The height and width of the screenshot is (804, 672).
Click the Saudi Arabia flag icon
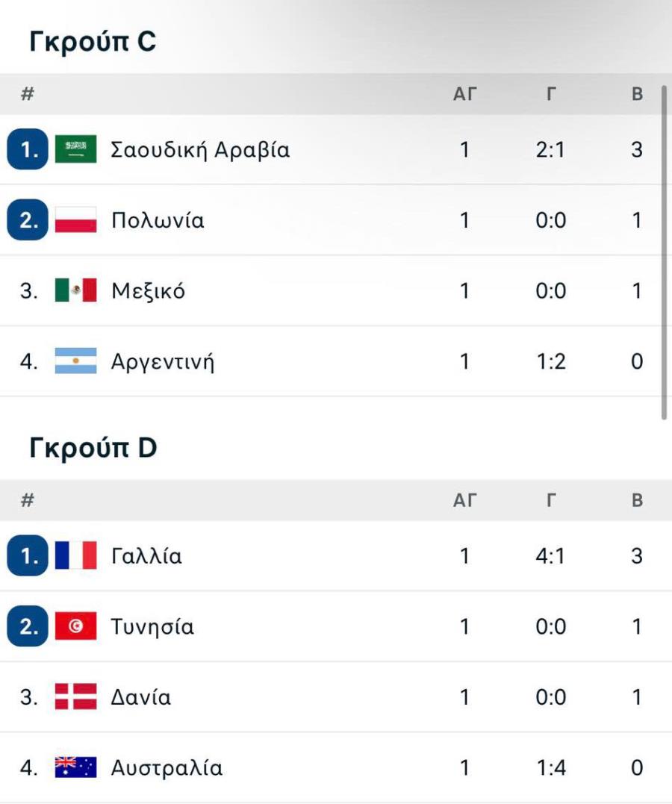75,149
